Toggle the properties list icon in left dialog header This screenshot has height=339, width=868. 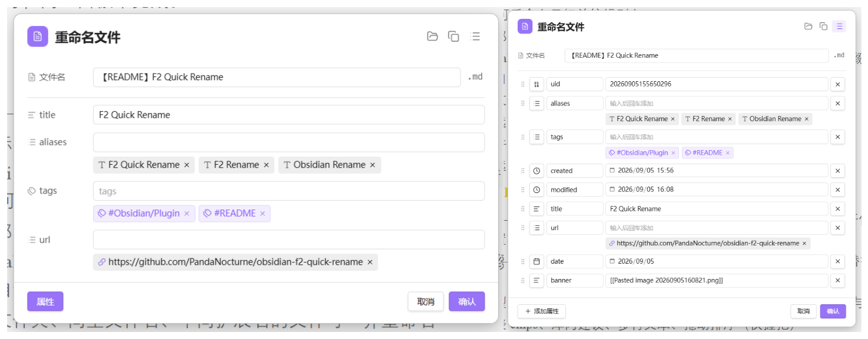point(475,36)
